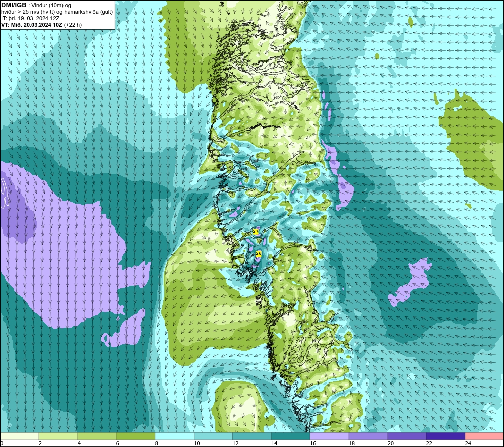This screenshot has height=447, width=504.
Task: Click the yellow gust label 27
Action: [x=256, y=231]
